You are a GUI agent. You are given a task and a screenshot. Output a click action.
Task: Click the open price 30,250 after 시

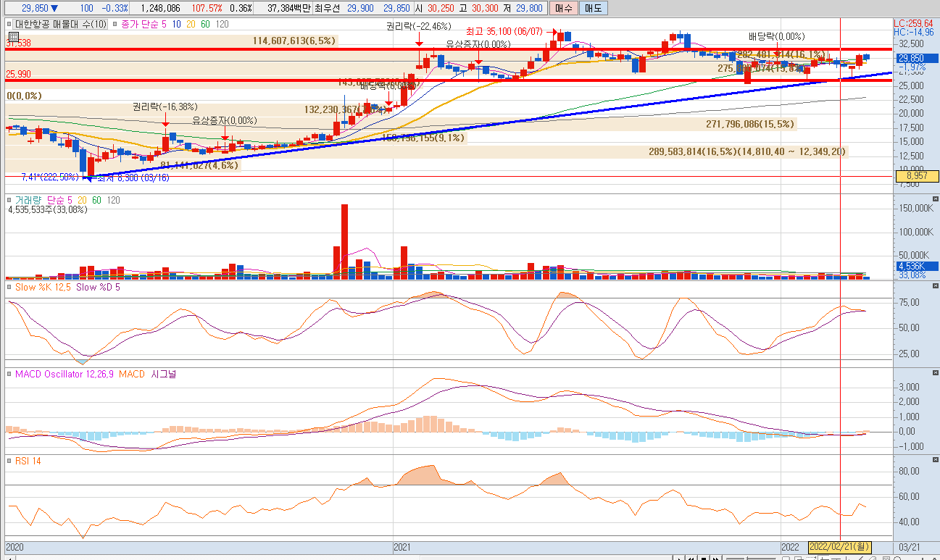(x=441, y=8)
